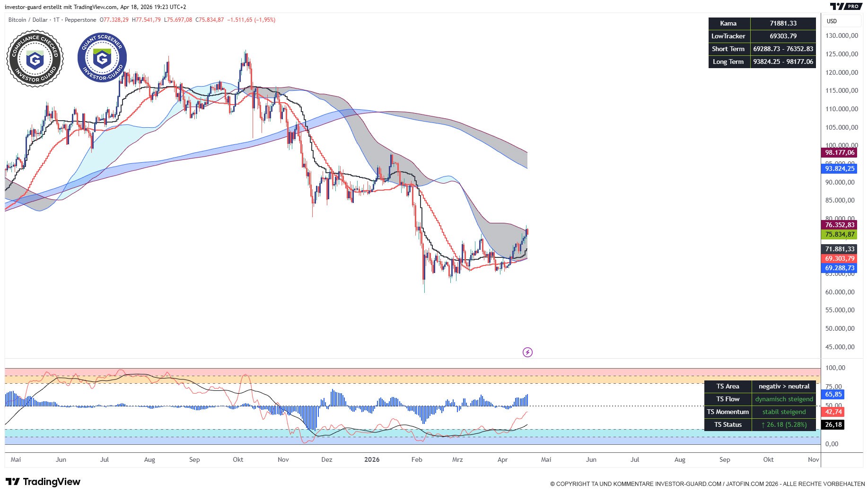Click the blue 93.824,25 price label
Screen dimensions: 868x494
click(x=840, y=168)
